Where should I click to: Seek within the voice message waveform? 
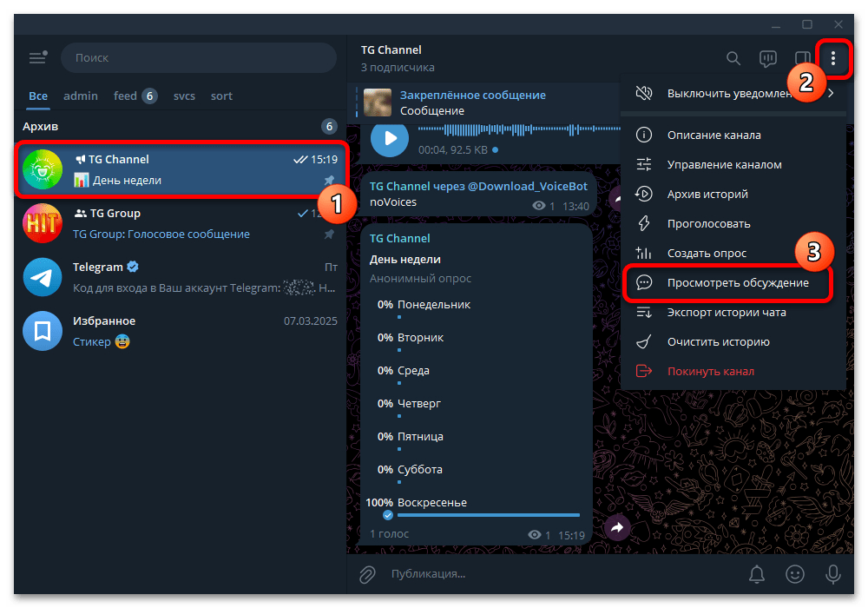(x=519, y=129)
